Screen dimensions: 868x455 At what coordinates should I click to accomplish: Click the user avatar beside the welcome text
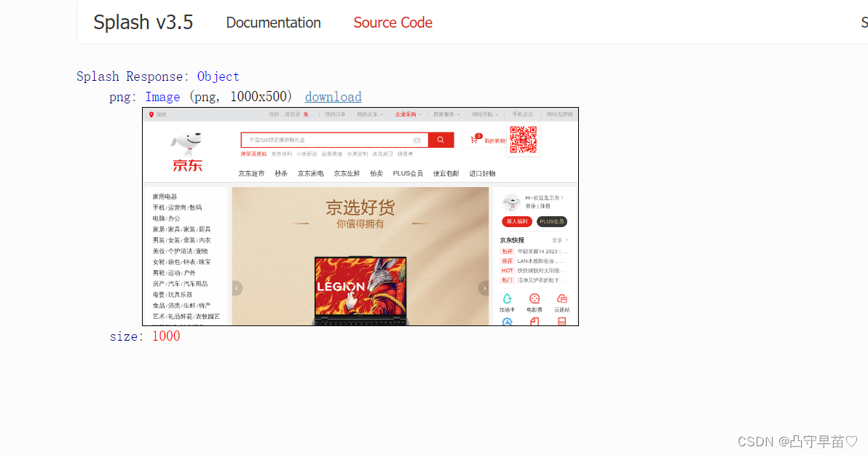pos(511,202)
